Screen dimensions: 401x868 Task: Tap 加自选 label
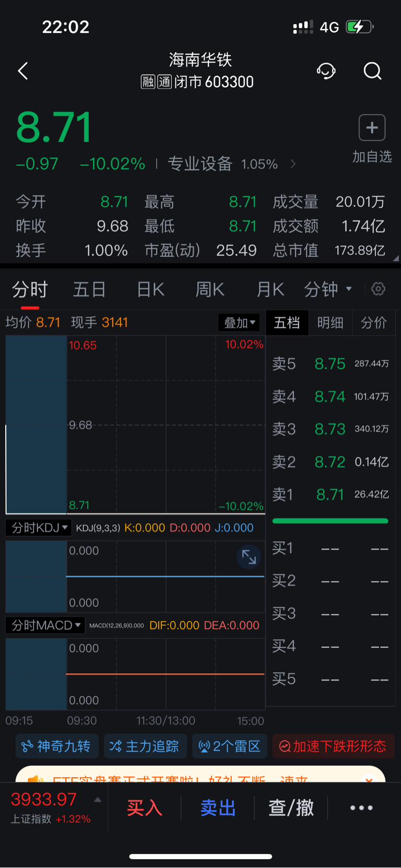point(372,157)
